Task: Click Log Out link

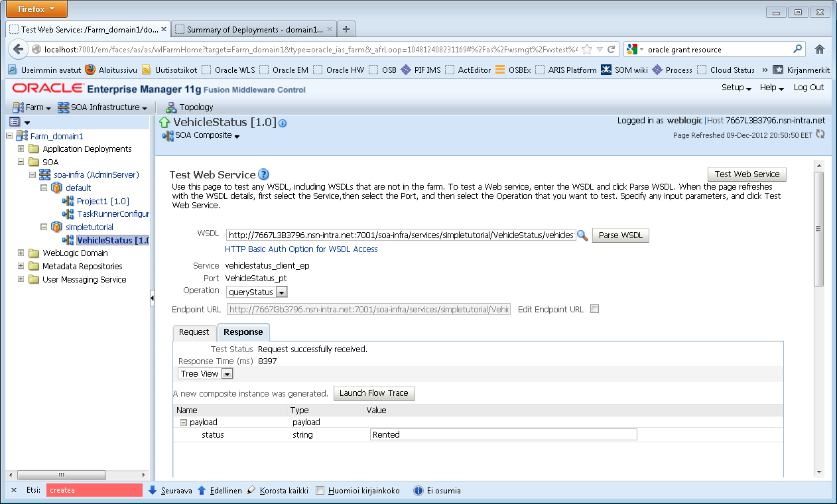Action: (x=808, y=88)
